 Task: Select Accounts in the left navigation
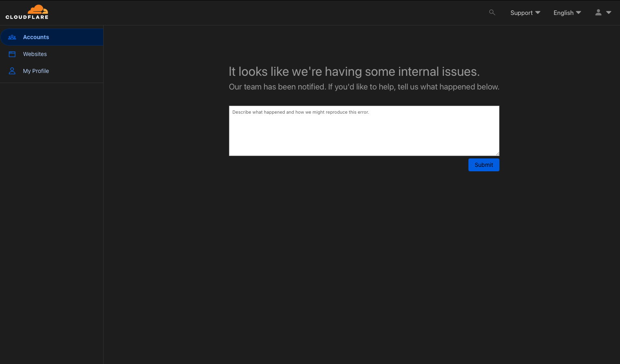pos(36,37)
